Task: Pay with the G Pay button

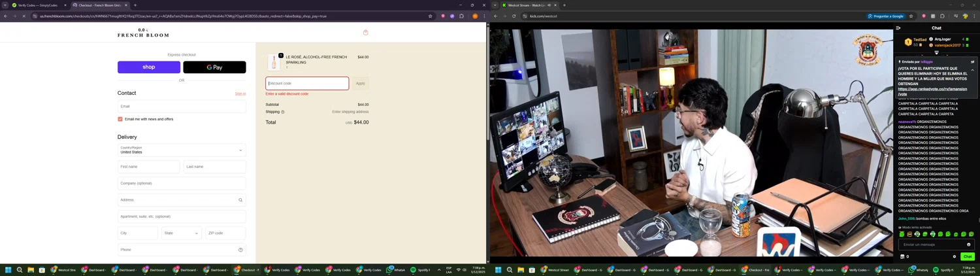Action: pyautogui.click(x=214, y=67)
